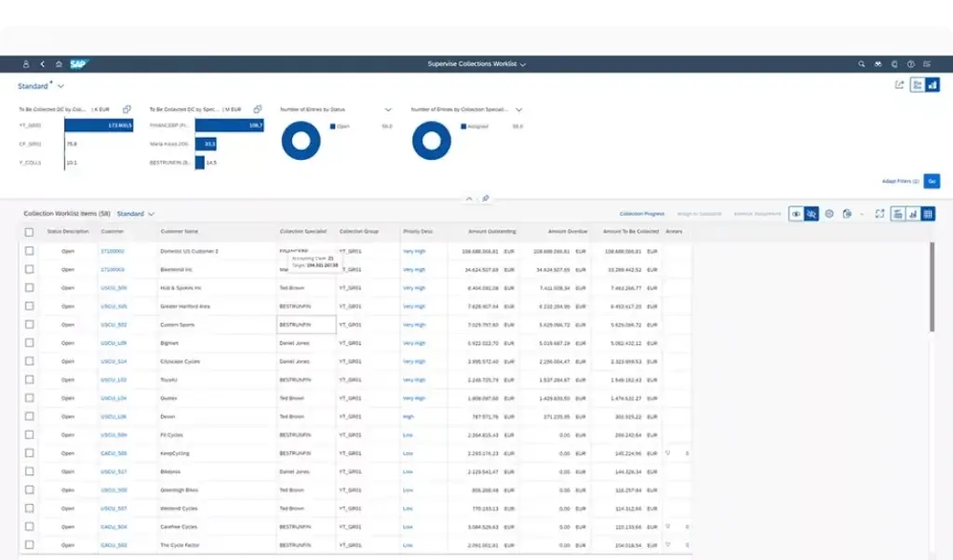Open the Standard page variant dropdown
Image resolution: width=953 pixels, height=560 pixels.
coord(60,87)
